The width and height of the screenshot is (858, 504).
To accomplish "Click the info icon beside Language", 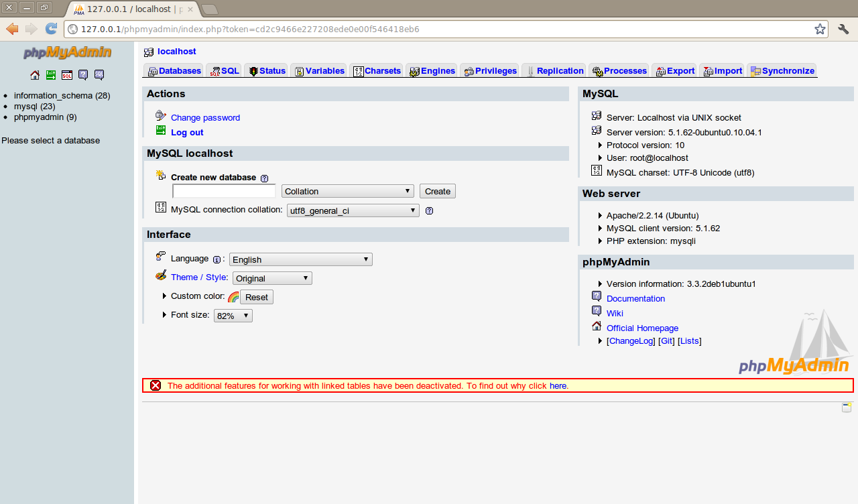I will pos(217,260).
